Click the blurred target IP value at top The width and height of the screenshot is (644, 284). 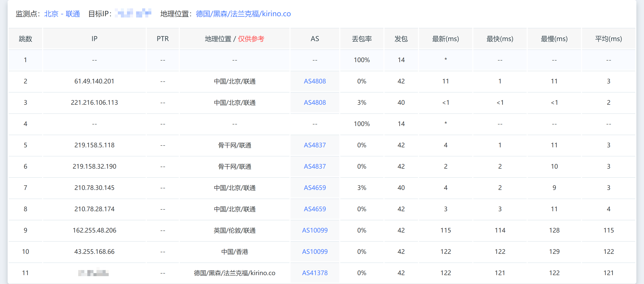[133, 13]
